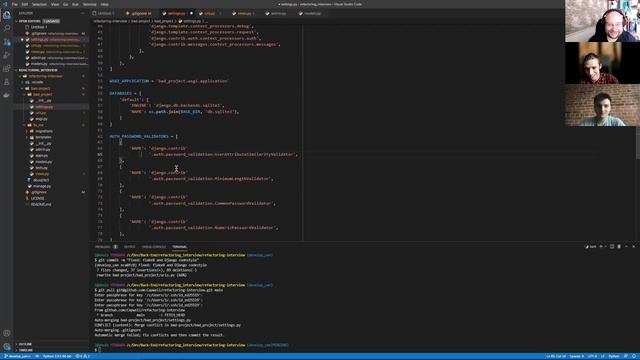Viewport: 640px width, 360px height.
Task: Open the Go menu
Action: click(65, 4)
